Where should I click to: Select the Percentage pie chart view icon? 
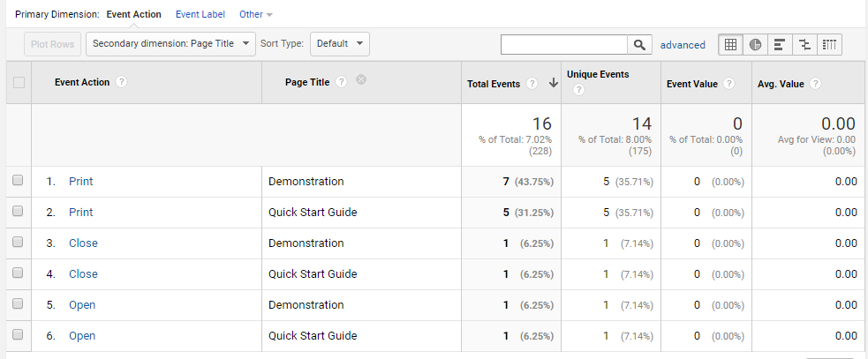[756, 44]
